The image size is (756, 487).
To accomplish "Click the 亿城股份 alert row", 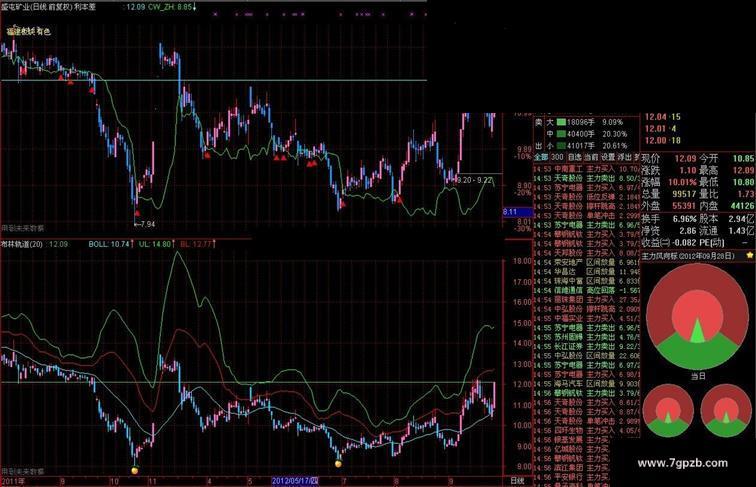I will point(572,449).
